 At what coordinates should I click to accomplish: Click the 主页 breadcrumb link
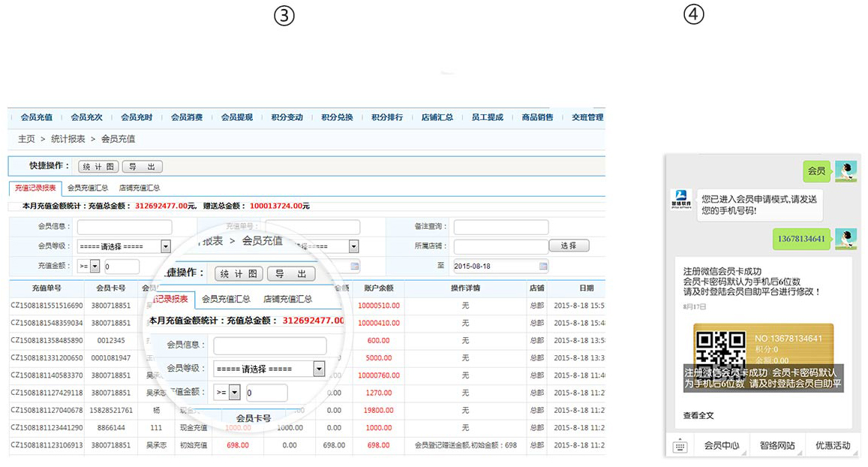click(26, 139)
